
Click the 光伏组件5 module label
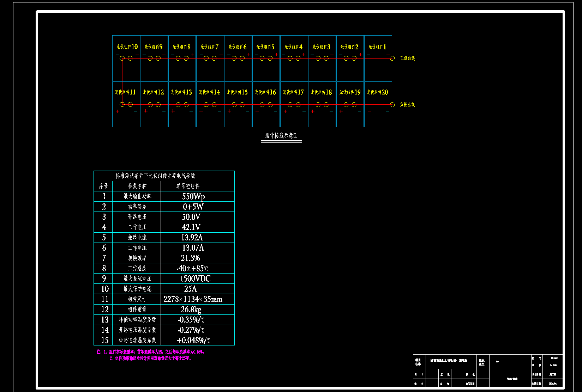(x=265, y=47)
